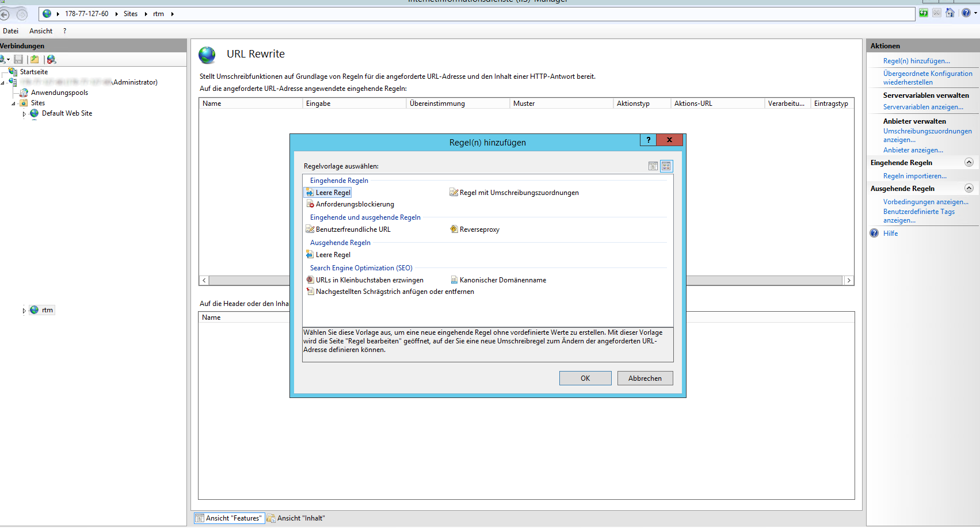980x528 pixels.
Task: Select Regel mit Umschreibungszuordnungen template
Action: click(x=518, y=193)
